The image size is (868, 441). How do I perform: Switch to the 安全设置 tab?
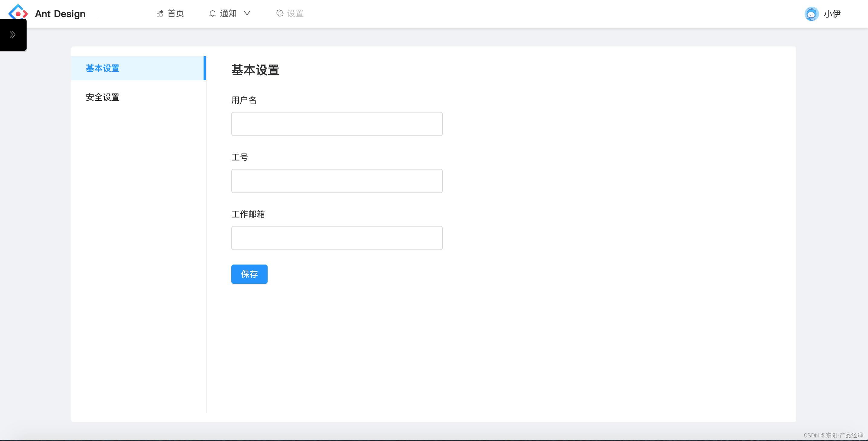pyautogui.click(x=103, y=97)
